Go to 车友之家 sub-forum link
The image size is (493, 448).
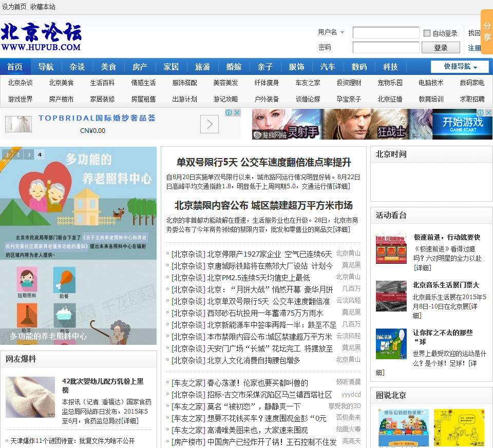[308, 83]
